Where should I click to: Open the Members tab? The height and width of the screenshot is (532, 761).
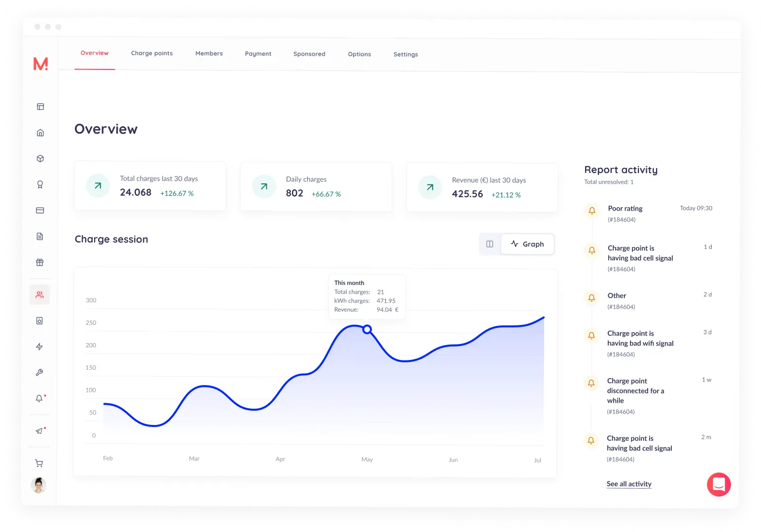coord(209,54)
